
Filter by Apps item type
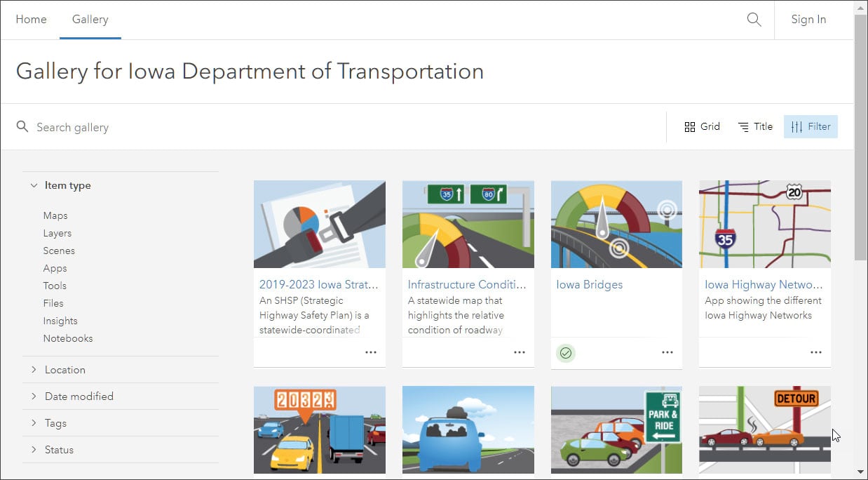[x=55, y=268]
